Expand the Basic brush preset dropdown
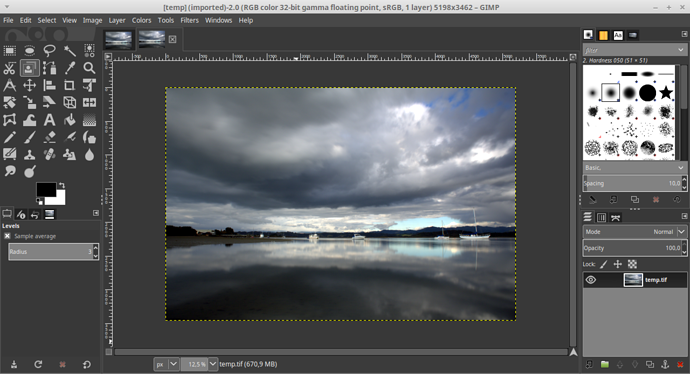Screen dimensions: 690x374 click(635, 168)
